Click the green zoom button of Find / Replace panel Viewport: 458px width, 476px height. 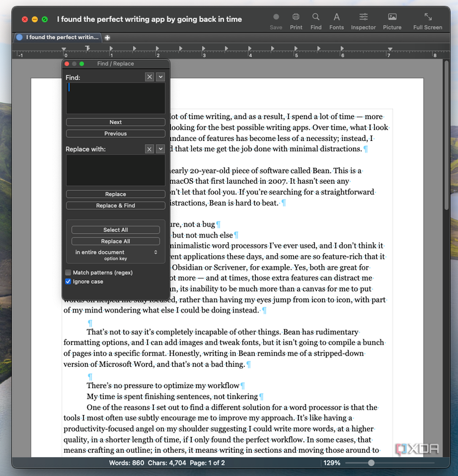click(82, 63)
